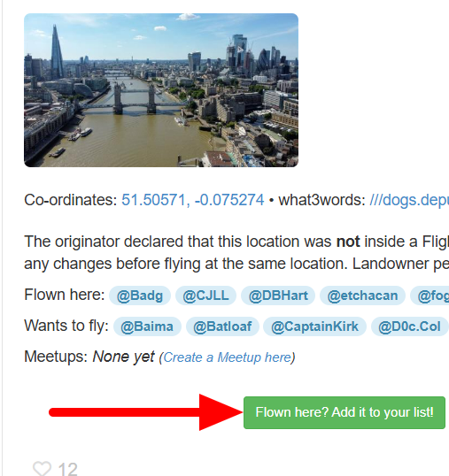Viewport: 449px width, 476px height.
Task: View the @Baima member tag
Action: click(x=147, y=326)
